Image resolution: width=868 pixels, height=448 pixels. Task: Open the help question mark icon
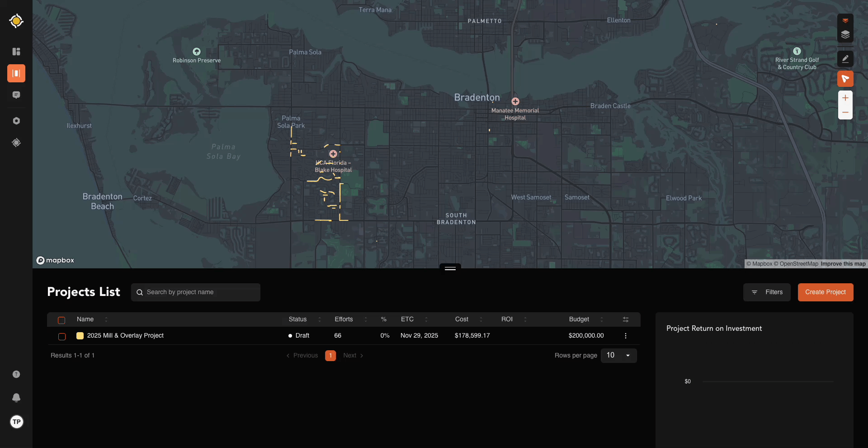16,374
